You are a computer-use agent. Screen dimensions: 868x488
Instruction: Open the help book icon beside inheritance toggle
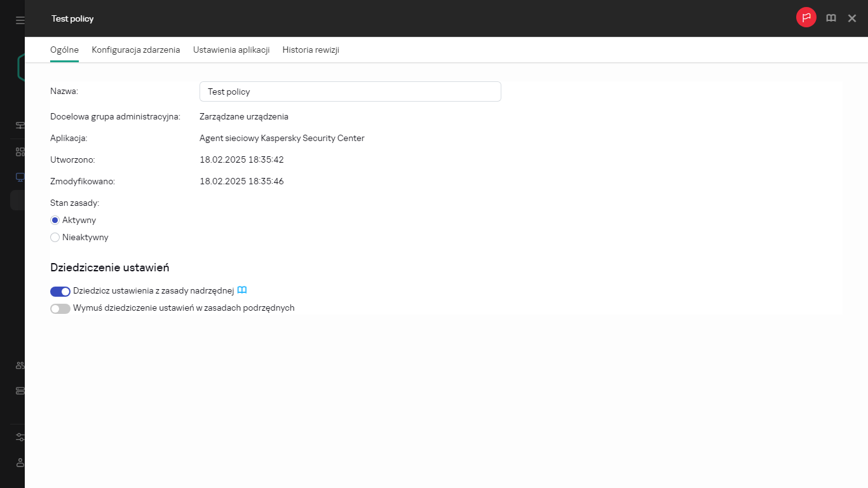coord(242,290)
